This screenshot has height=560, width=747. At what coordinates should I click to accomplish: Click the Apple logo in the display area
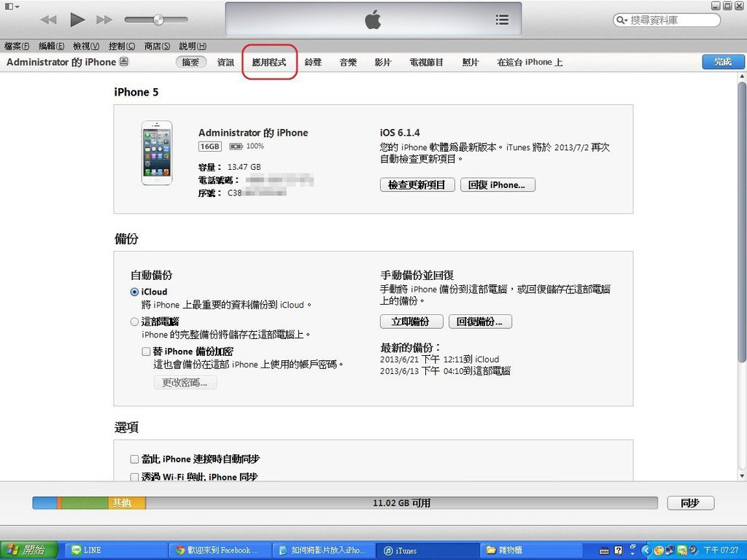373,20
